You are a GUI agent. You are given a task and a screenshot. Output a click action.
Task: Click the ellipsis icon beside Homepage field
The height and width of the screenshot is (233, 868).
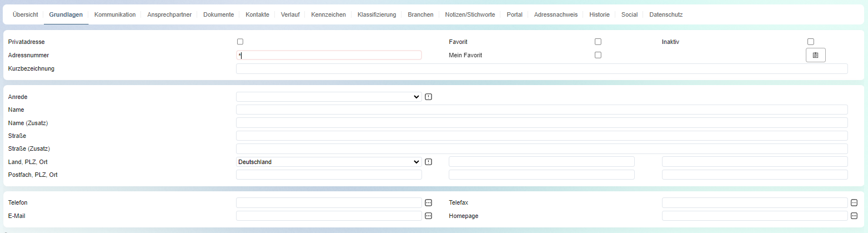point(854,216)
